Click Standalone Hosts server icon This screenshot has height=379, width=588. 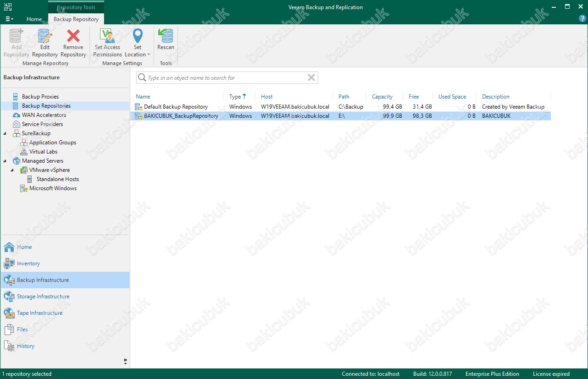click(x=30, y=179)
